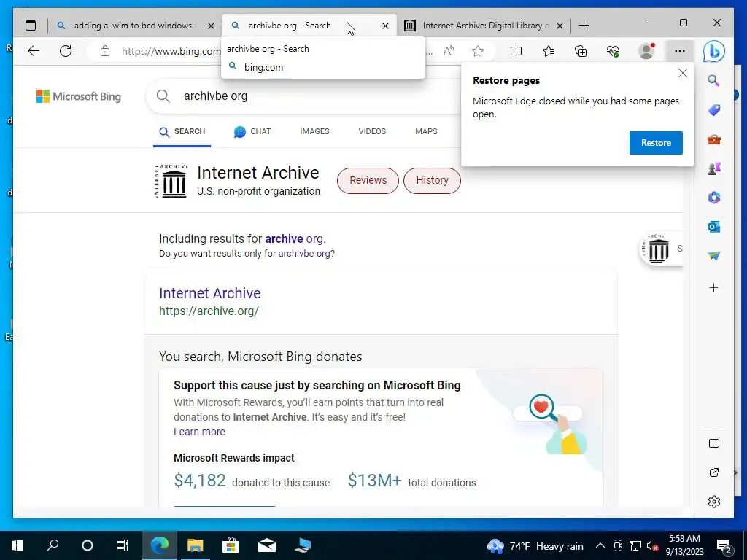The image size is (747, 560).
Task: Refresh the current Bing page
Action: pos(66,51)
